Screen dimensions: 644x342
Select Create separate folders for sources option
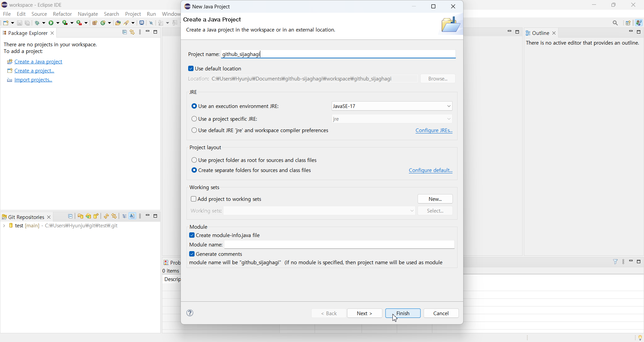click(194, 170)
